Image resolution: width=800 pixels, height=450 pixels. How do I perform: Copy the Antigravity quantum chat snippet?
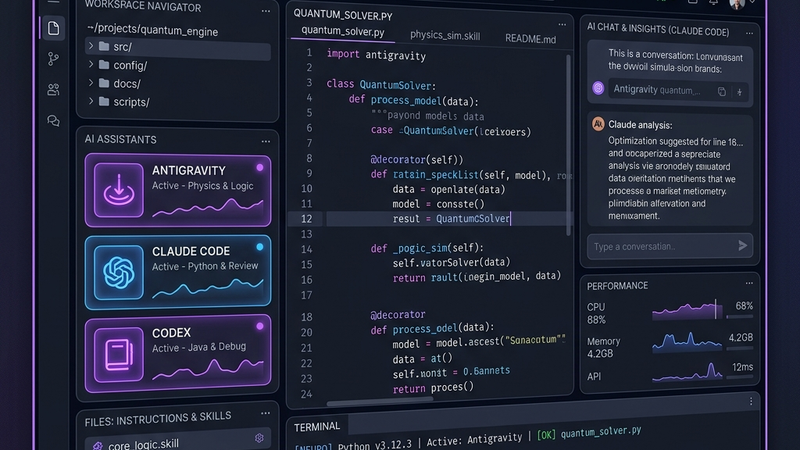[721, 92]
